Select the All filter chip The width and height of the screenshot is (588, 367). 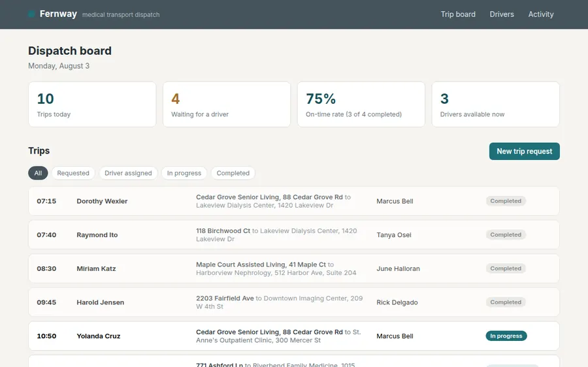[x=38, y=173]
